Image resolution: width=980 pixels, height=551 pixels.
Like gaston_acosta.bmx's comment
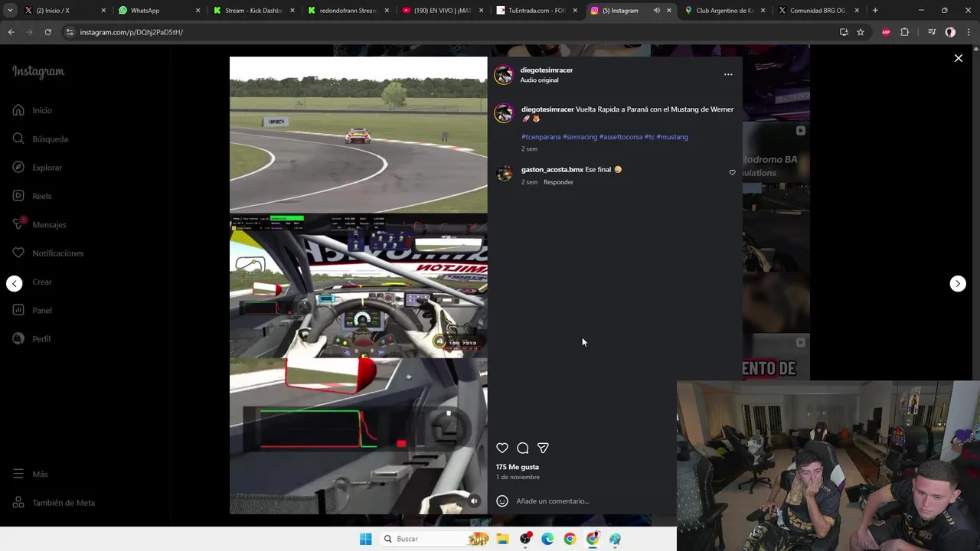pyautogui.click(x=732, y=172)
